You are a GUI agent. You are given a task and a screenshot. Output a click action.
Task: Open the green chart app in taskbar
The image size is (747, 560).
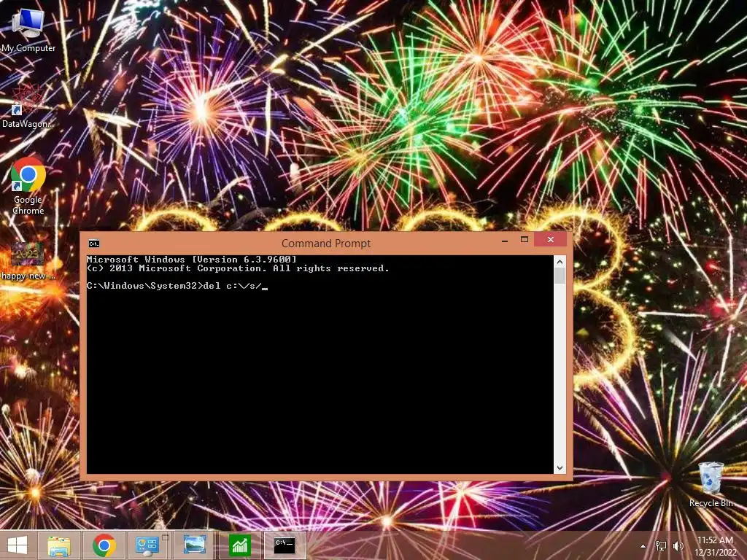click(x=239, y=545)
